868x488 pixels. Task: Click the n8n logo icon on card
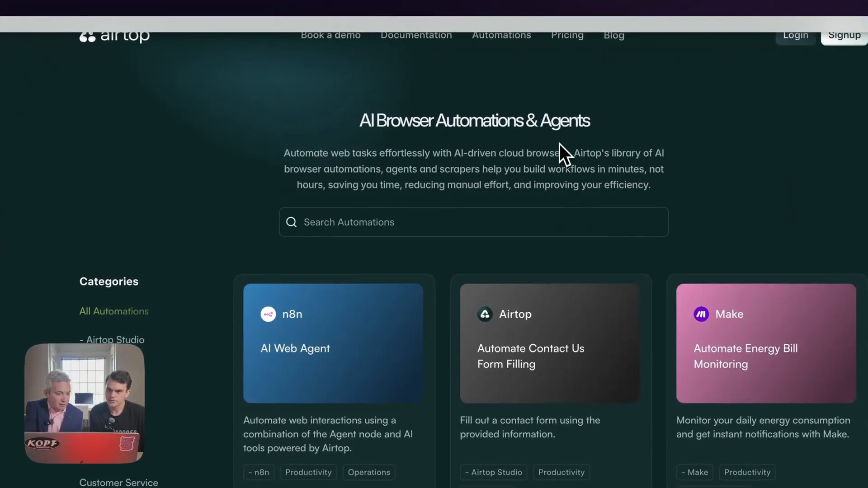pyautogui.click(x=268, y=314)
